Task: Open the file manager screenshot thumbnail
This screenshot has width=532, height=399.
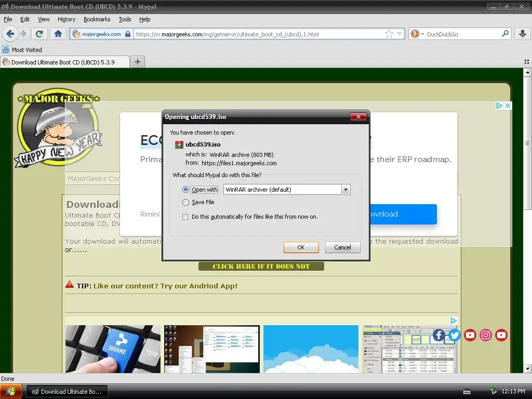Action: (x=410, y=349)
